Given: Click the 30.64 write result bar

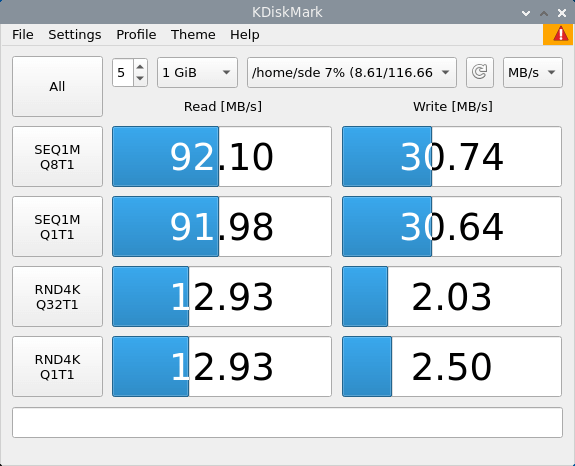Looking at the screenshot, I should 452,227.
